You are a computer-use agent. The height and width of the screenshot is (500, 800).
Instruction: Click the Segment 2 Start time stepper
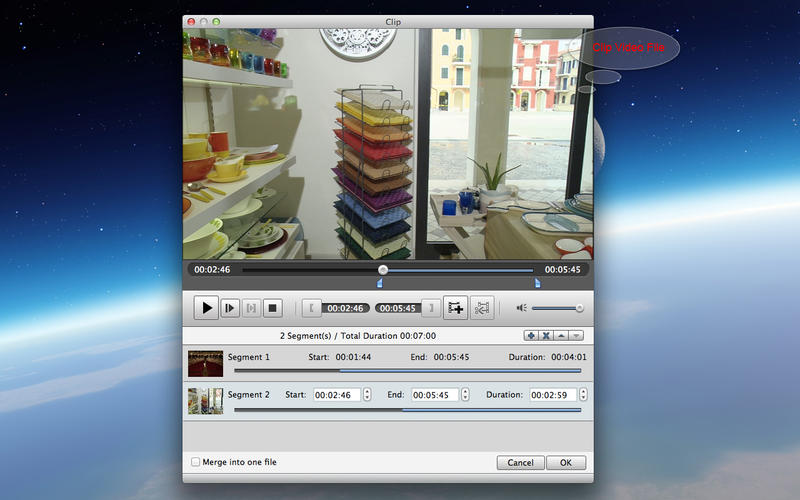tap(366, 395)
